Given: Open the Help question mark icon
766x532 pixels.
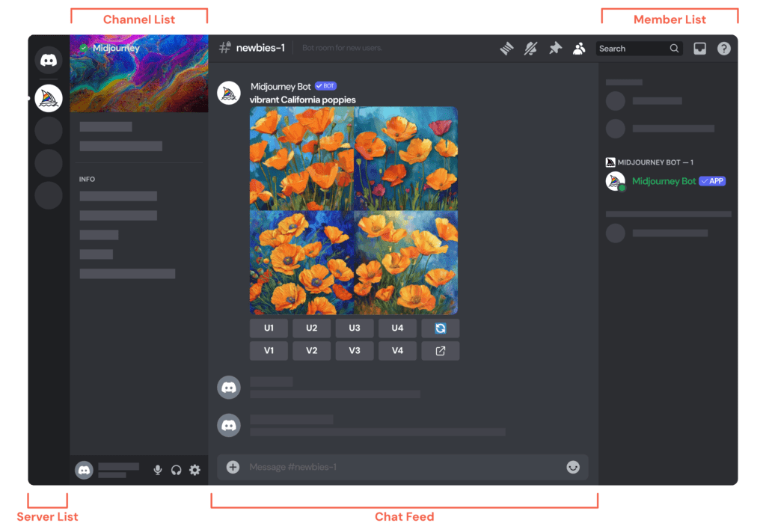Looking at the screenshot, I should click(723, 49).
